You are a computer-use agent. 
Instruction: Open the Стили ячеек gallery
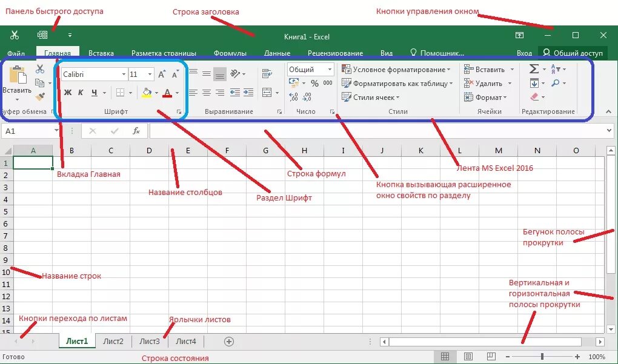(371, 98)
